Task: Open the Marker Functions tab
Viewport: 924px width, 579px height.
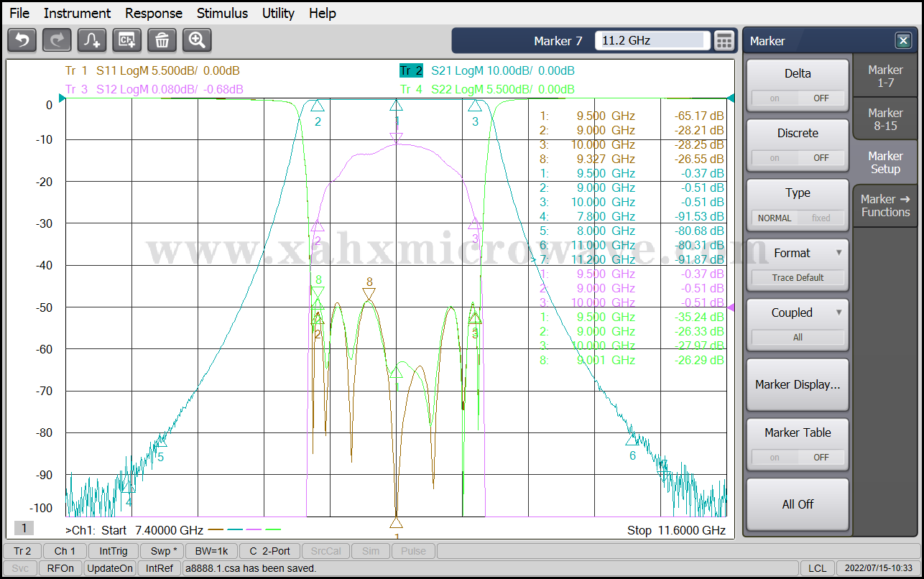Action: point(885,205)
